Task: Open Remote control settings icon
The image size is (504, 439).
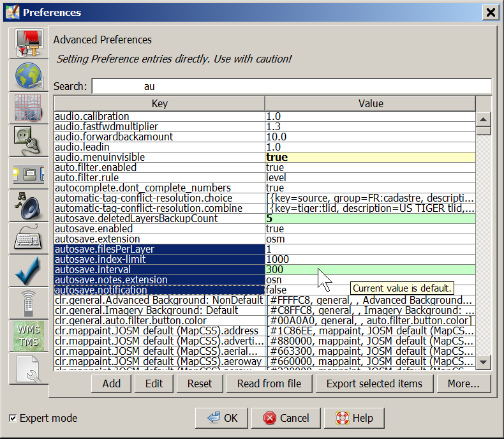Action: click(28, 303)
